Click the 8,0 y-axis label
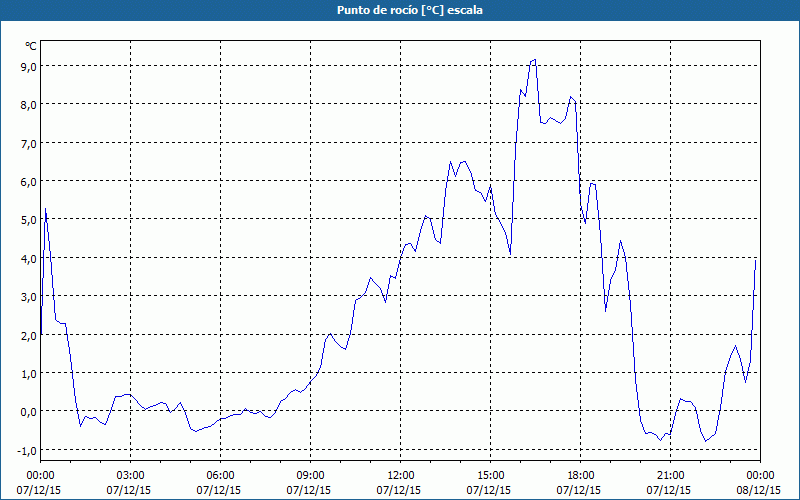The width and height of the screenshot is (800, 500). 28,105
